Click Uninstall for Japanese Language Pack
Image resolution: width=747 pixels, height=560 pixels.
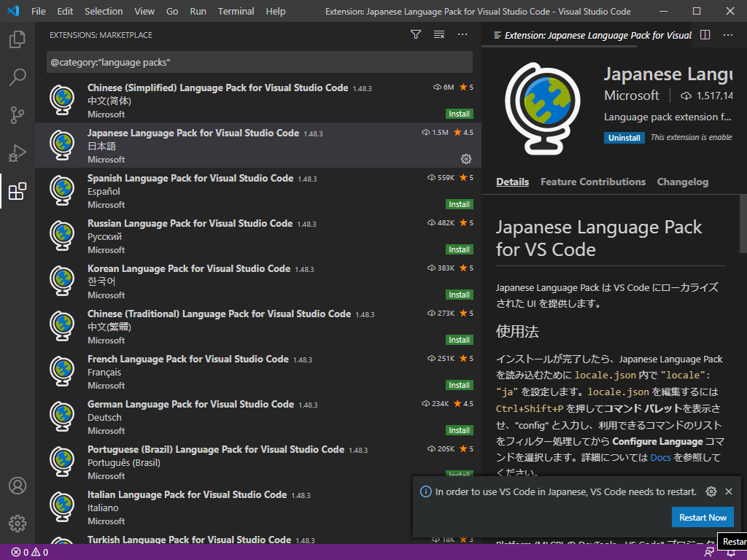(624, 138)
